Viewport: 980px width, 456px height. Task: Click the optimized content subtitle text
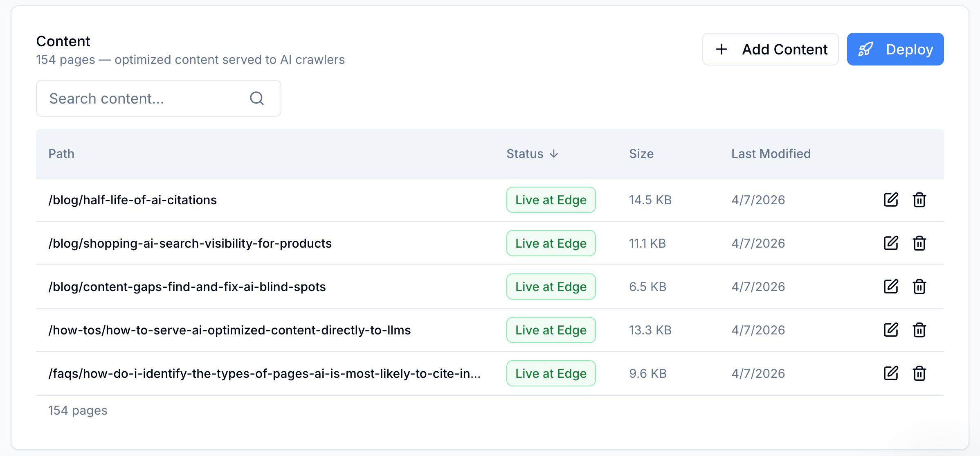click(x=191, y=60)
